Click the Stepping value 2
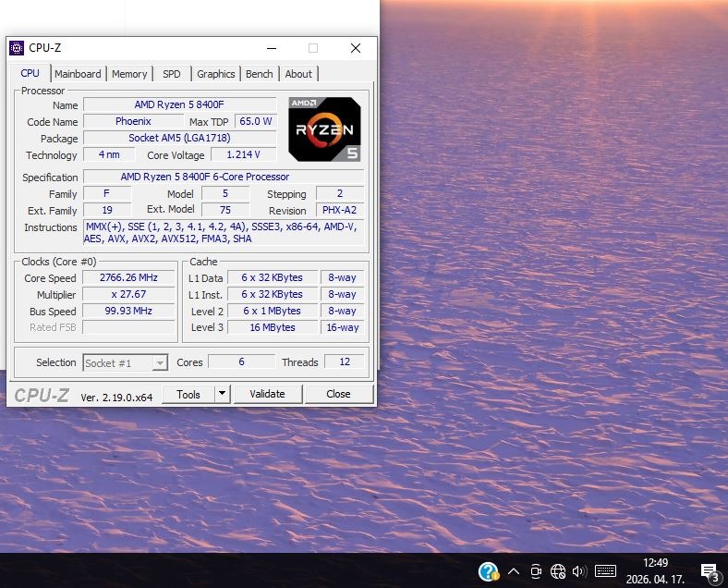This screenshot has height=588, width=728. point(340,193)
